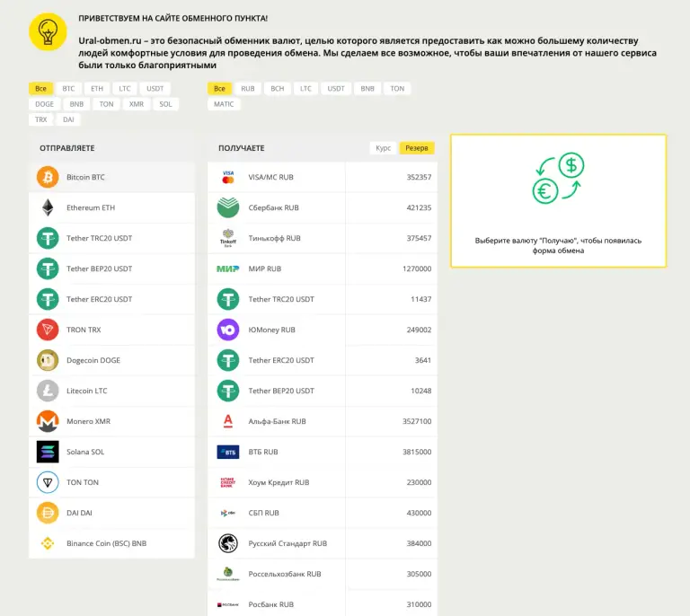690x616 pixels.
Task: Click the Tinkoff bank logo
Action: click(x=228, y=238)
